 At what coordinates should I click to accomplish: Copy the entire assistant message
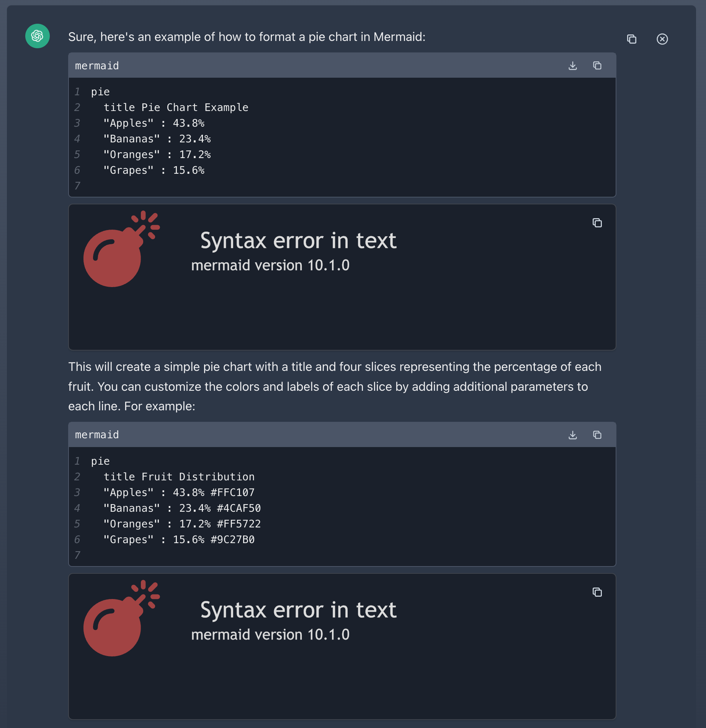click(x=632, y=39)
